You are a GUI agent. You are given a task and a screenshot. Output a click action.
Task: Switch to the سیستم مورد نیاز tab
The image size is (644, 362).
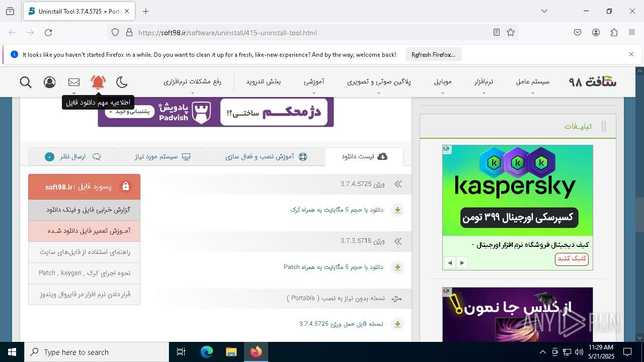pyautogui.click(x=163, y=156)
